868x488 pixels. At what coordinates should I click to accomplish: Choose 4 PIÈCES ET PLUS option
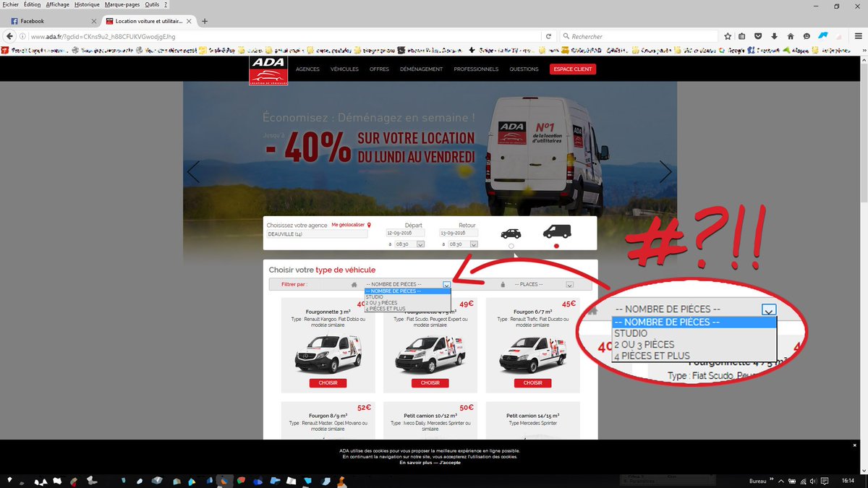tap(408, 308)
